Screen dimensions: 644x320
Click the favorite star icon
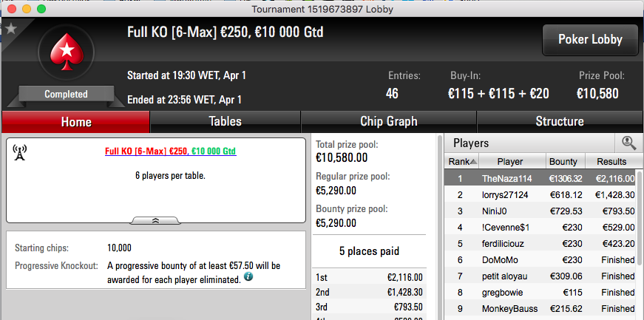coord(10,29)
